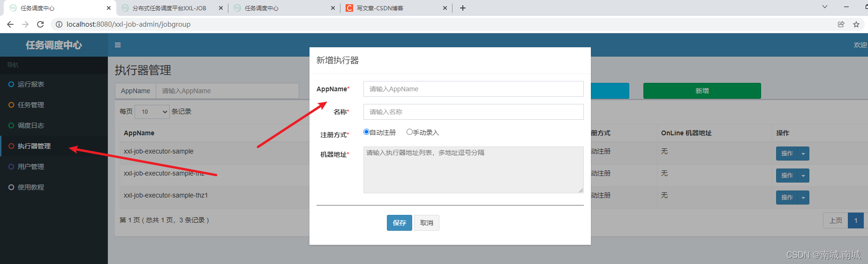The height and width of the screenshot is (264, 868).
Task: Open 调度日志 in sidebar
Action: pyautogui.click(x=54, y=125)
